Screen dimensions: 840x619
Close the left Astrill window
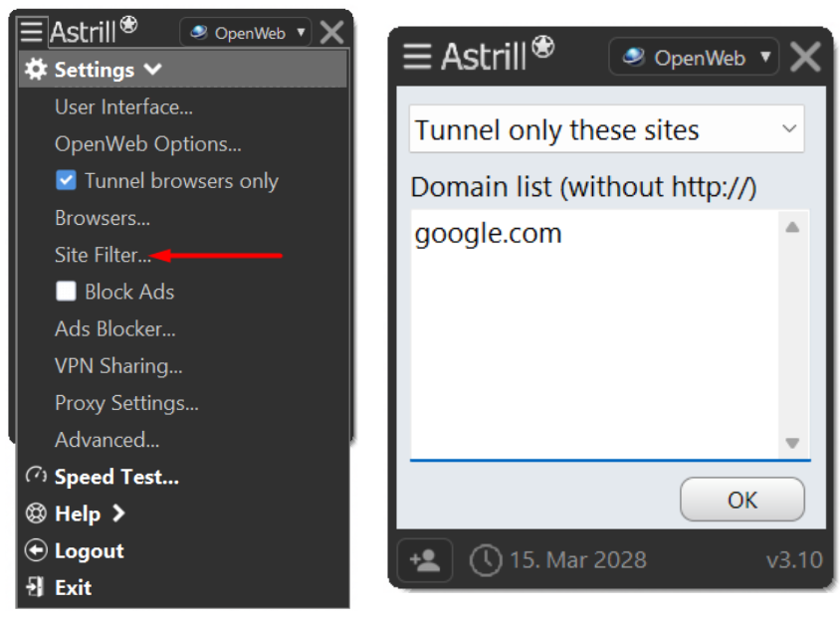[x=331, y=33]
